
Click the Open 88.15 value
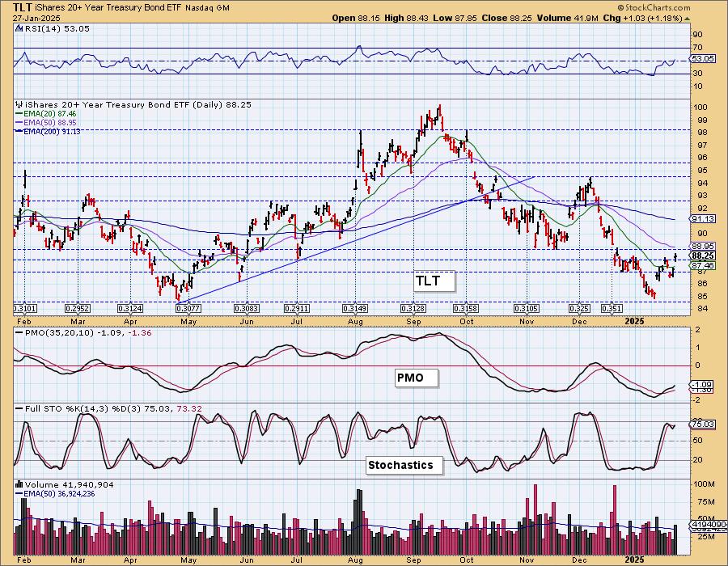[356, 18]
